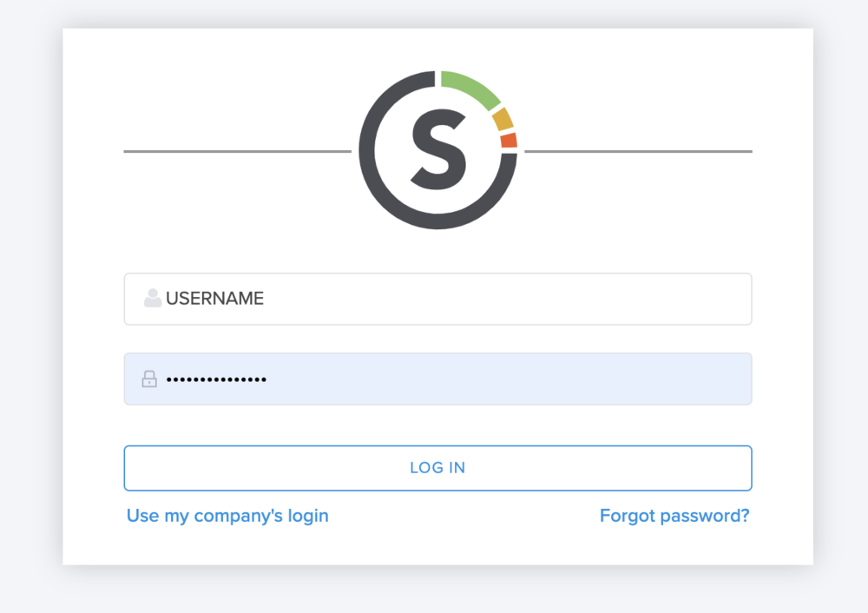The height and width of the screenshot is (613, 868).
Task: Click the user silhouette icon
Action: (152, 298)
